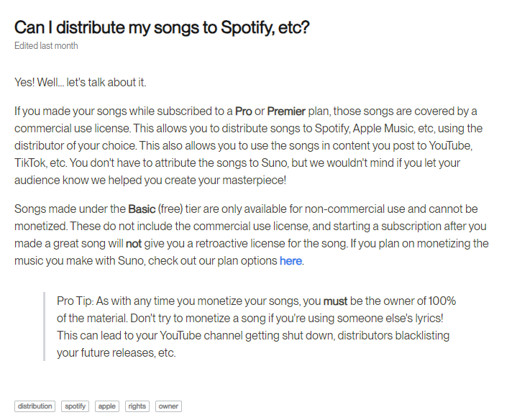Screen dimensions: 512x420
Task: Click the bold word 'must' in the Pro Tip
Action: pos(334,301)
